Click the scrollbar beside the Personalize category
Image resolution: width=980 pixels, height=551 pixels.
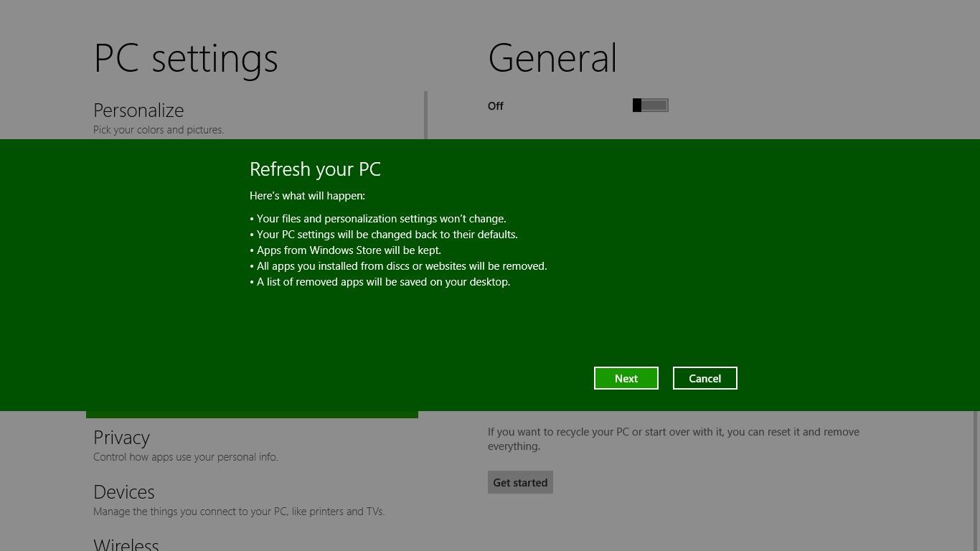[425, 115]
